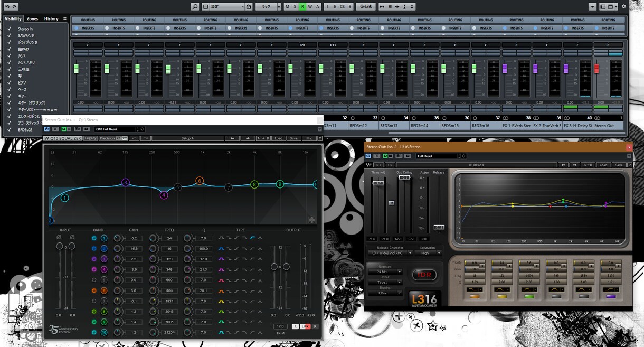Image resolution: width=644 pixels, height=347 pixels.
Task: Click the Q10 Load button
Action: tap(278, 138)
